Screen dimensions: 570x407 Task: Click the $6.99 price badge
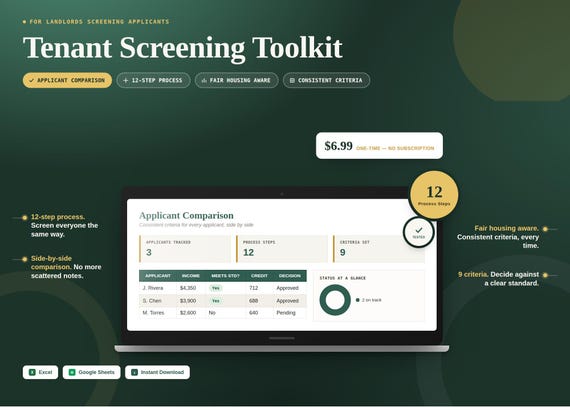click(379, 146)
